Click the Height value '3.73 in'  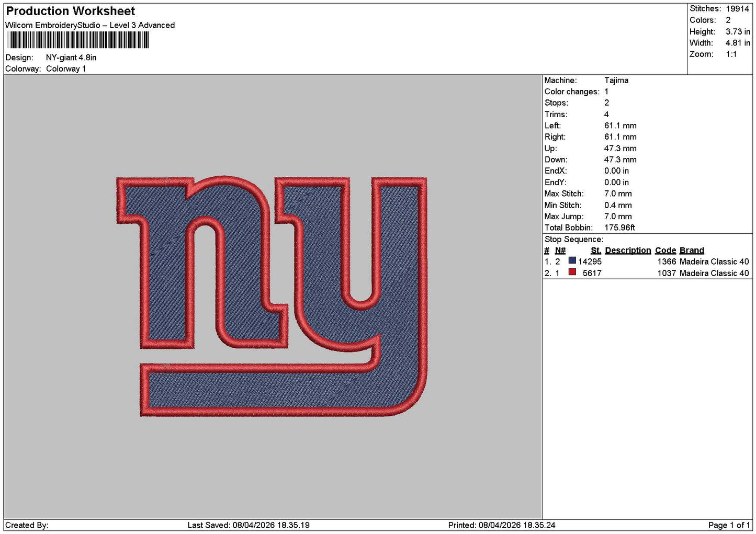pos(738,31)
